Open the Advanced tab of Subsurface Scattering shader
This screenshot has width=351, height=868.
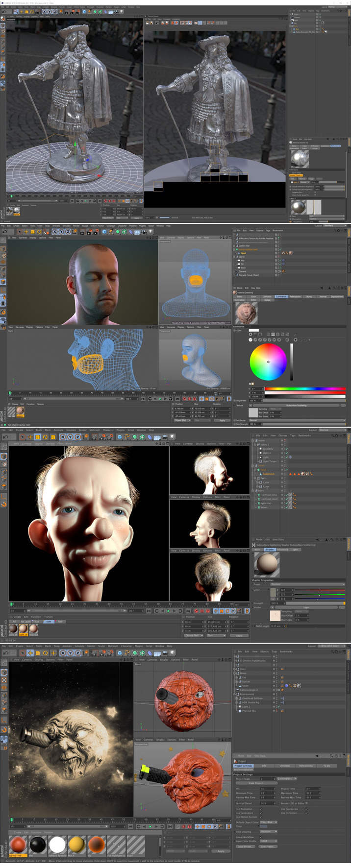click(283, 550)
